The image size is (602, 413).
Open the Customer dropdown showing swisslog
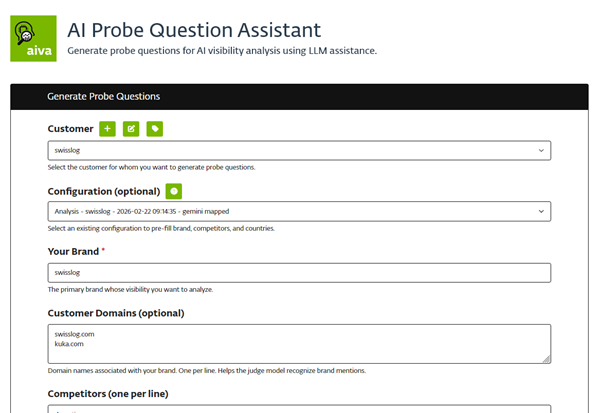click(x=299, y=150)
